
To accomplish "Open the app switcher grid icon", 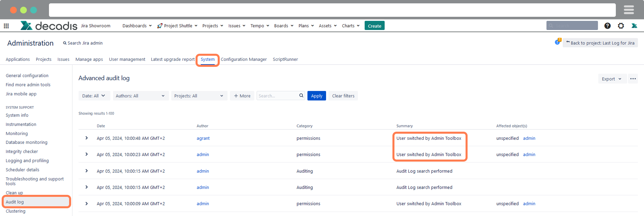I will point(6,26).
